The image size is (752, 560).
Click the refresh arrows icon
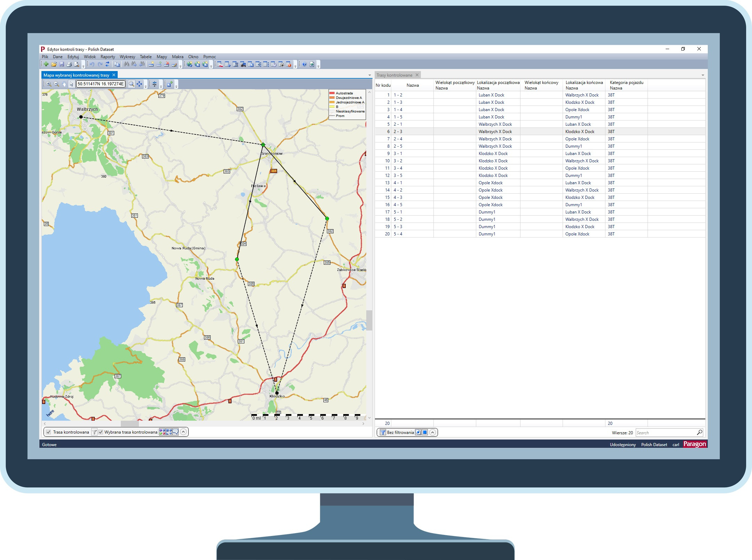tap(107, 64)
